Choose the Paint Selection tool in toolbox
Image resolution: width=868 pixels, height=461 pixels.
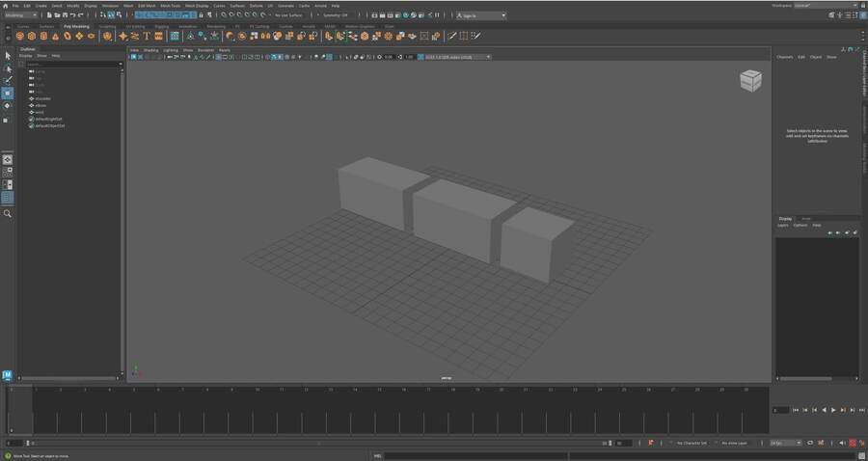pos(7,81)
